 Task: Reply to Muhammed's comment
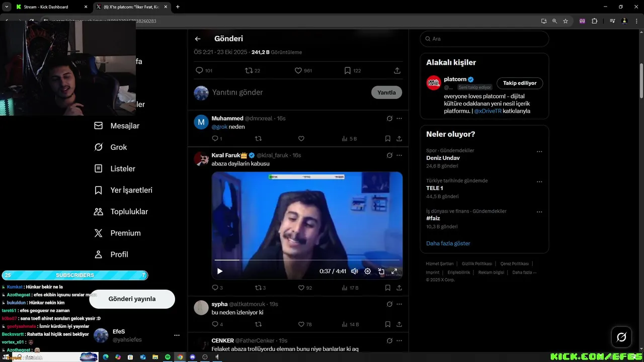coord(216,139)
